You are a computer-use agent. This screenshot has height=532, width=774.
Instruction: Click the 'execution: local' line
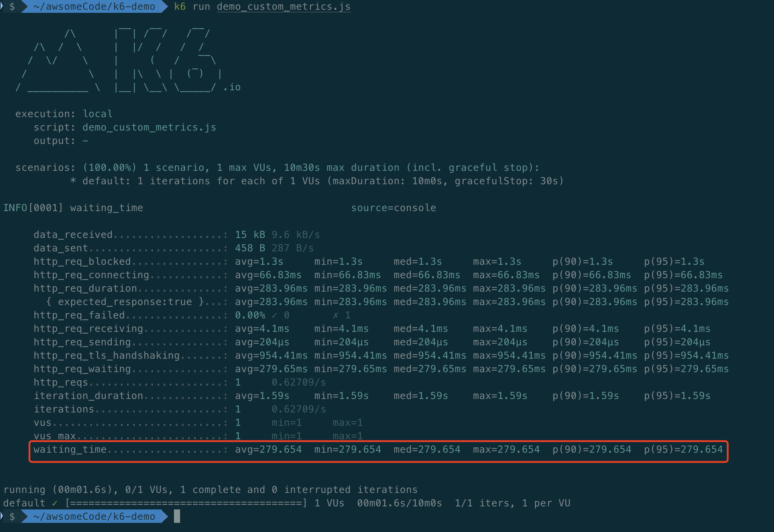[x=64, y=114]
